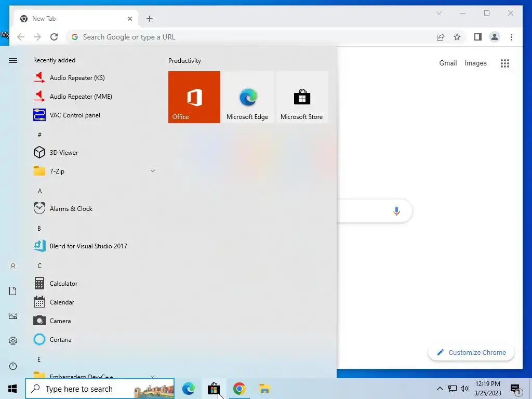Open Settings gear in Start sidebar

[x=13, y=341]
